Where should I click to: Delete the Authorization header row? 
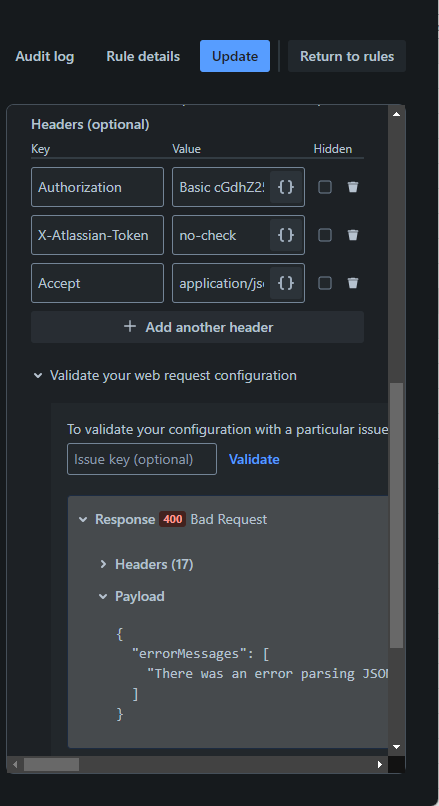coord(353,187)
